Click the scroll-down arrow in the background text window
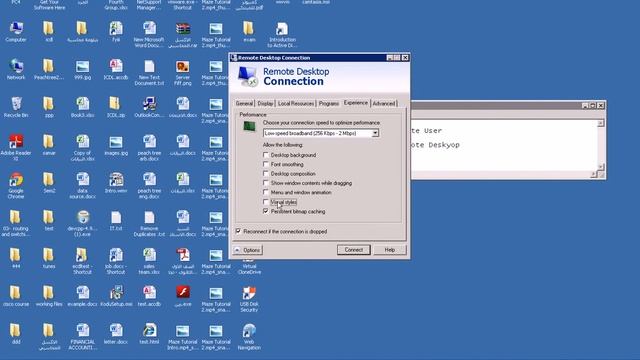This screenshot has width=640, height=360. [x=600, y=167]
